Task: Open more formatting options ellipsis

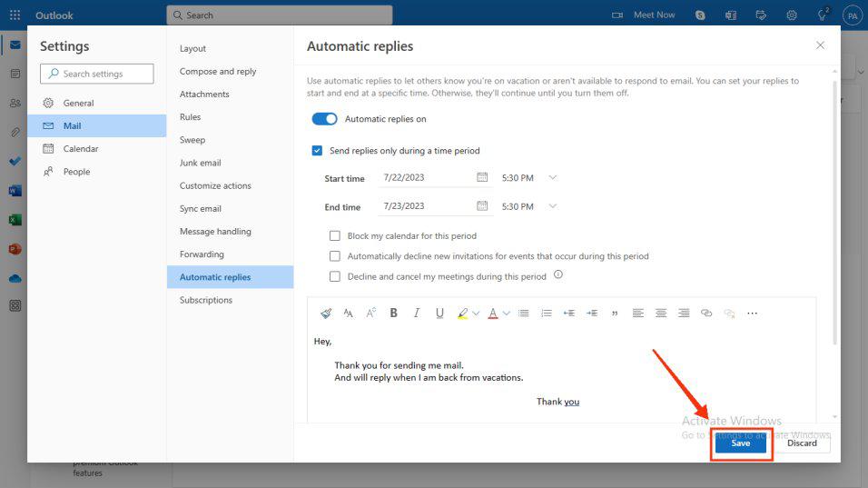Action: click(x=752, y=313)
